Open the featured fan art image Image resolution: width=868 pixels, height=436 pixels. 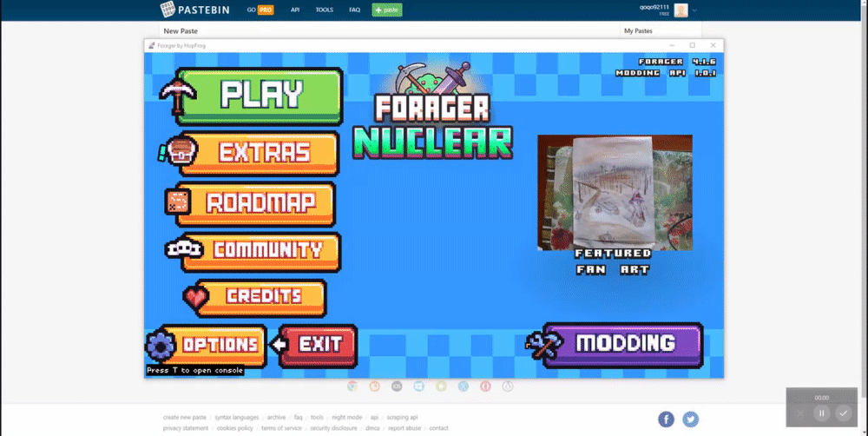[x=615, y=193]
